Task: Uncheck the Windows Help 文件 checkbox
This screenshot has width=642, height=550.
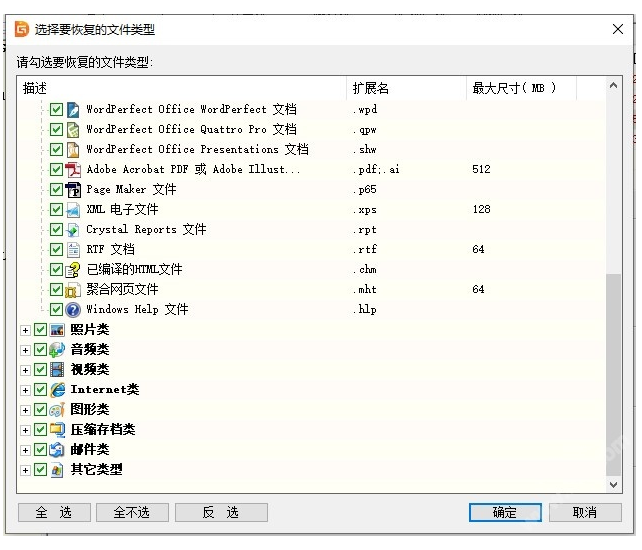Action: coord(56,310)
